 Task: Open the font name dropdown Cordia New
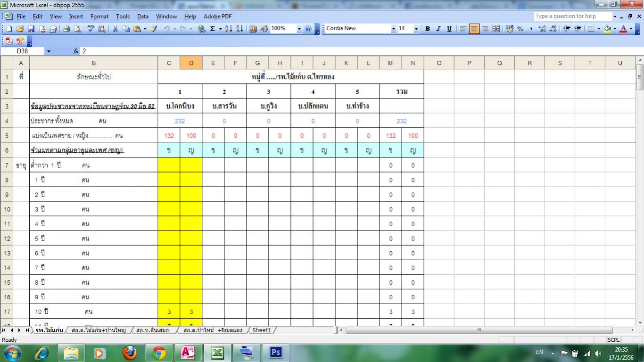tap(394, 29)
